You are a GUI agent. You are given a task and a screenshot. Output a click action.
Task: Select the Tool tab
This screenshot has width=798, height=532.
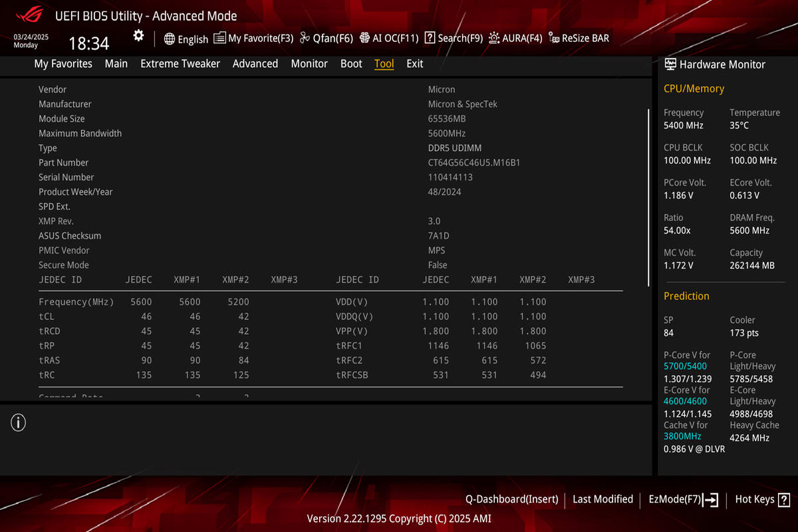(384, 64)
